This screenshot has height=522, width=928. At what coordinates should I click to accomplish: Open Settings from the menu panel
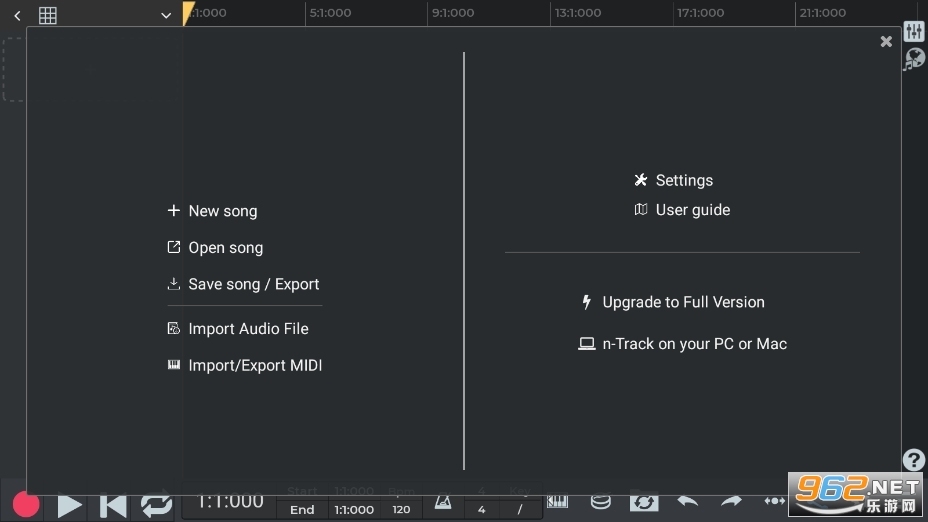coord(683,180)
